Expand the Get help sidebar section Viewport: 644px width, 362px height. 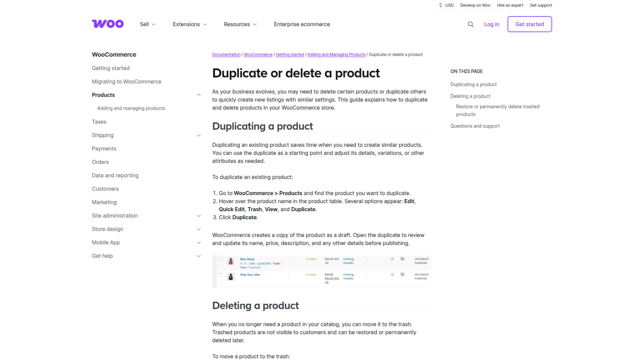click(x=199, y=256)
